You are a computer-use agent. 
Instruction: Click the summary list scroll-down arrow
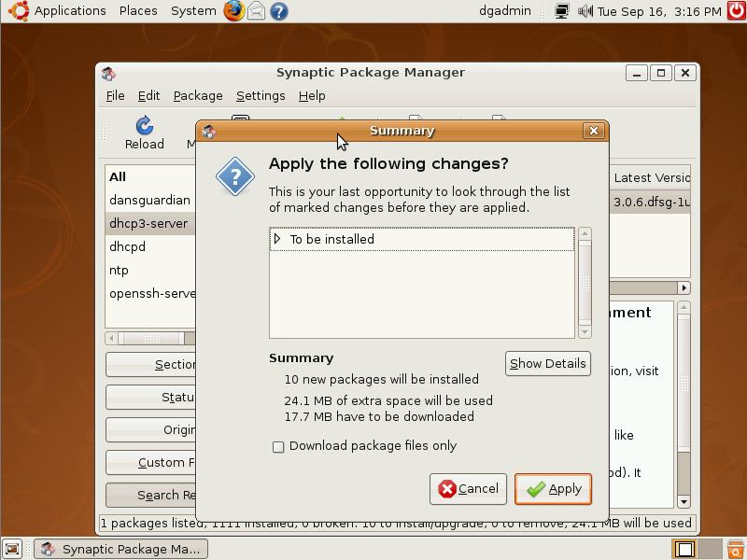585,332
